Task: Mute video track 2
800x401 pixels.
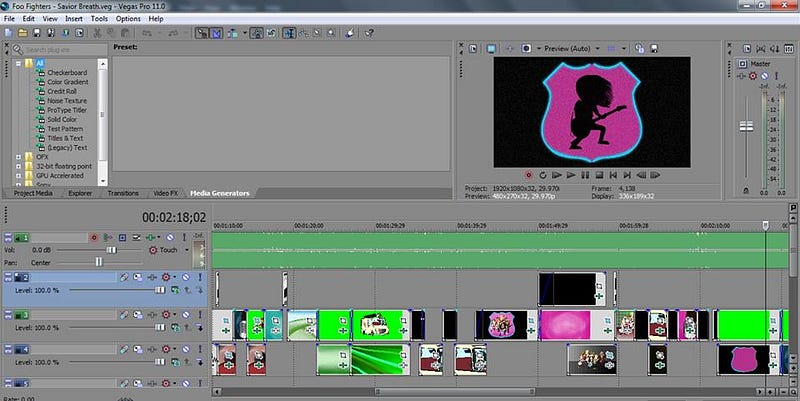Action: click(x=186, y=277)
